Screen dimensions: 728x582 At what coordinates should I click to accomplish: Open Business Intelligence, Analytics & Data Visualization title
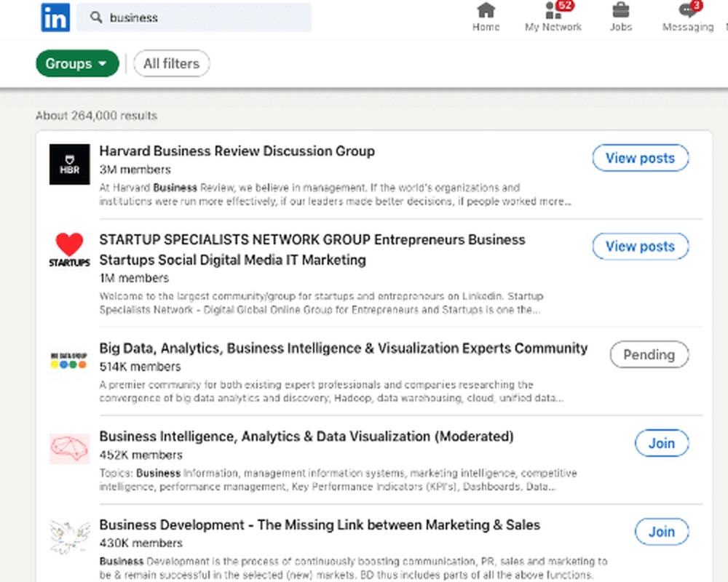click(306, 436)
